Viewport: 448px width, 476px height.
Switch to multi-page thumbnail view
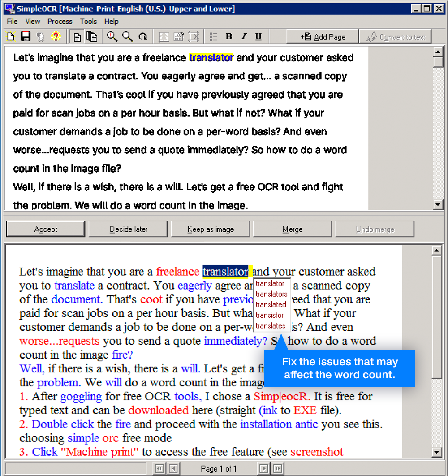coord(92,36)
